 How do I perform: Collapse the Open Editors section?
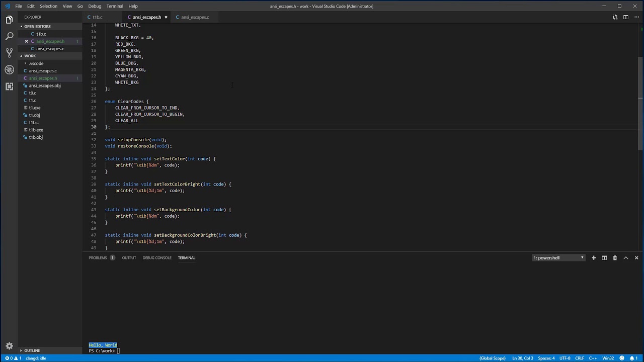(x=37, y=26)
